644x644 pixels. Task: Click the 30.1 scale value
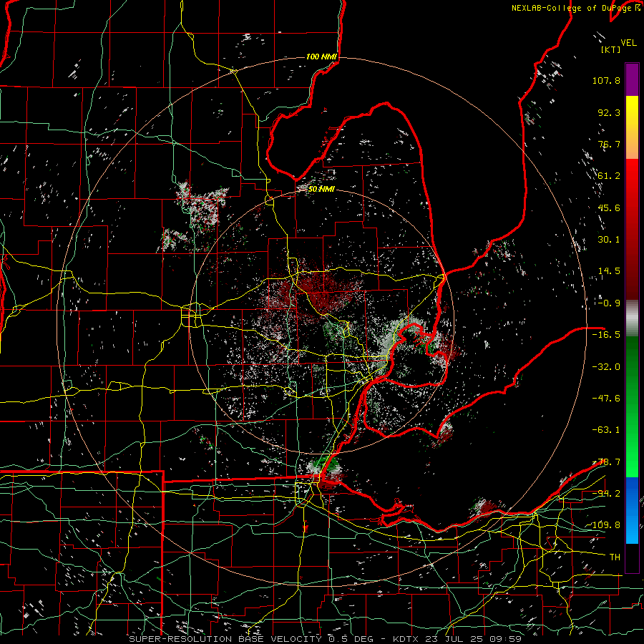click(609, 240)
